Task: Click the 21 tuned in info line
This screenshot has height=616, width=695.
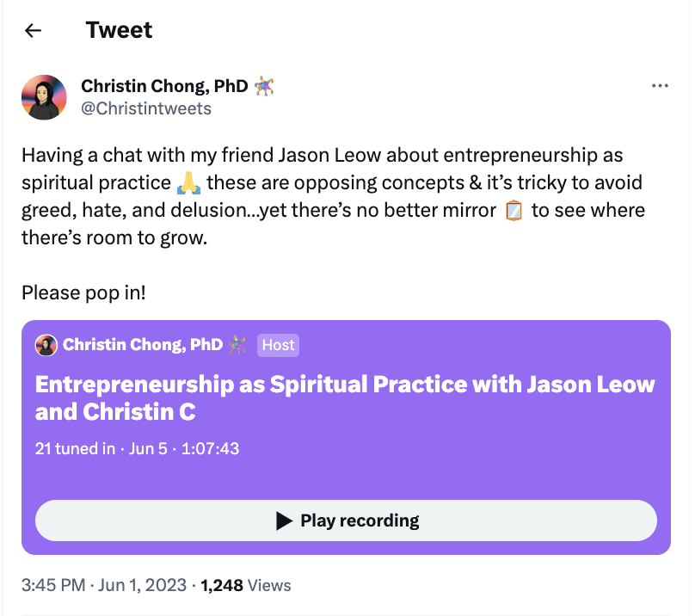Action: click(x=137, y=448)
